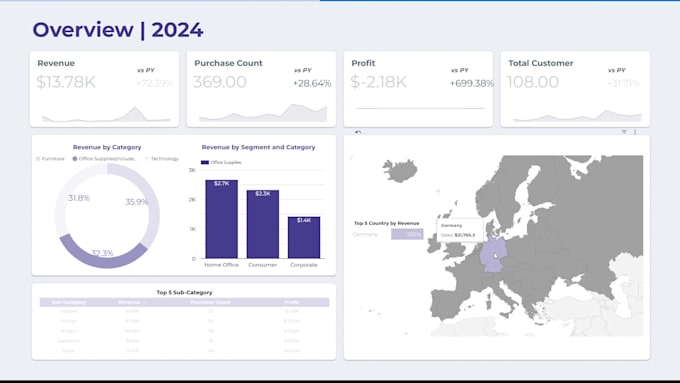Click the Revenue $13.78K value
The image size is (680, 383).
click(x=66, y=82)
